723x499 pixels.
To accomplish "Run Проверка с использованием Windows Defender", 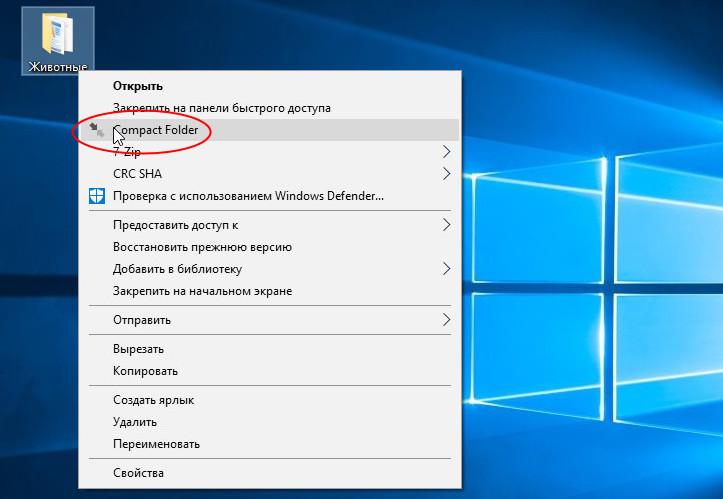I will click(x=270, y=196).
